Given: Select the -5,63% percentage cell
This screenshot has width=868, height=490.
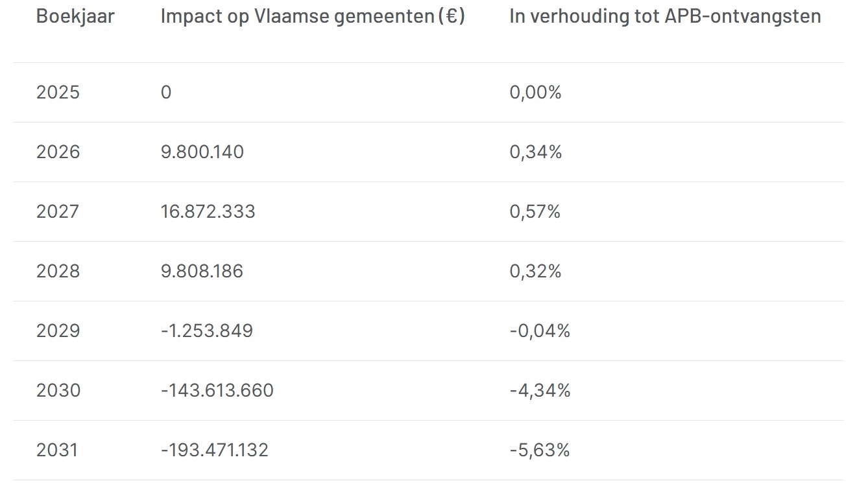Looking at the screenshot, I should tap(539, 450).
